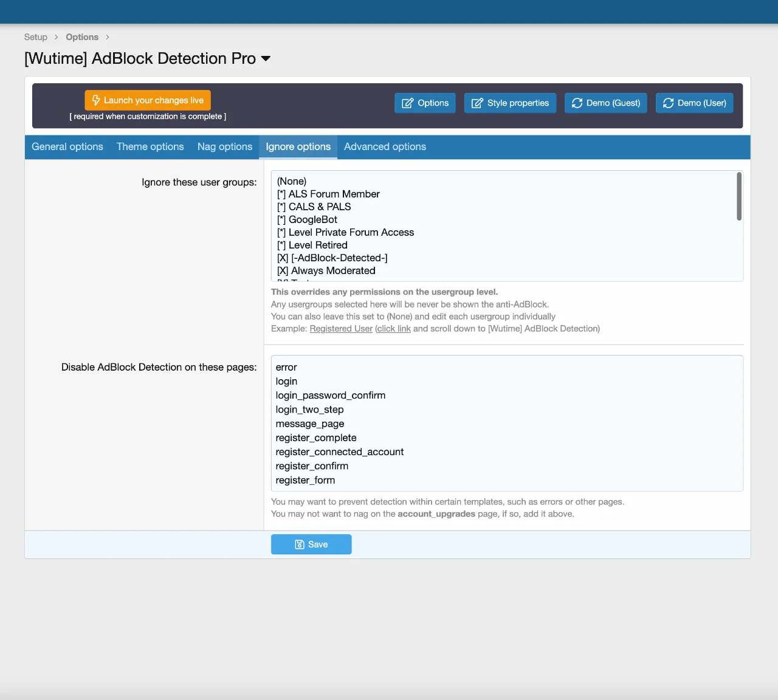778x700 pixels.
Task: Switch to the General options tab
Action: pyautogui.click(x=67, y=146)
